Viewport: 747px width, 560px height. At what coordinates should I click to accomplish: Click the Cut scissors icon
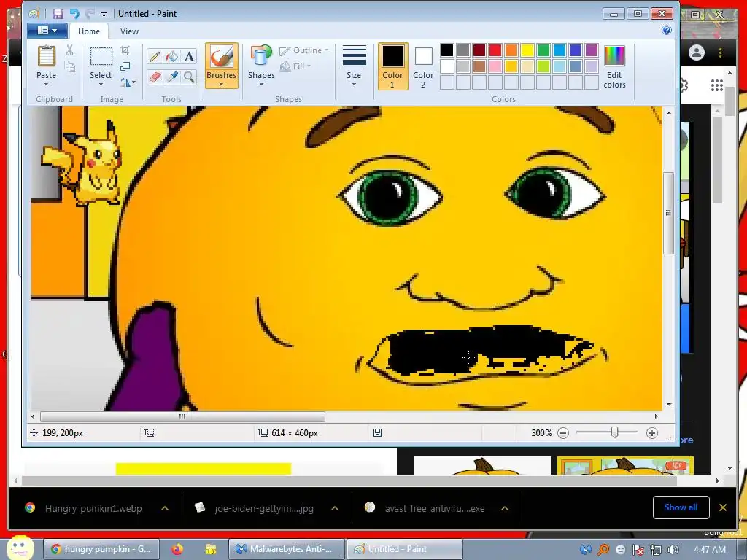[x=69, y=50]
